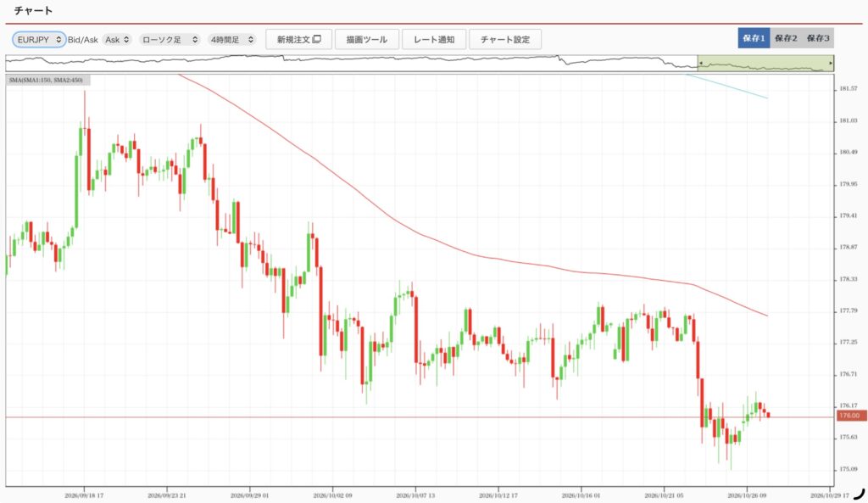Click the Bid/Ask label text
868x503 pixels.
[x=82, y=40]
